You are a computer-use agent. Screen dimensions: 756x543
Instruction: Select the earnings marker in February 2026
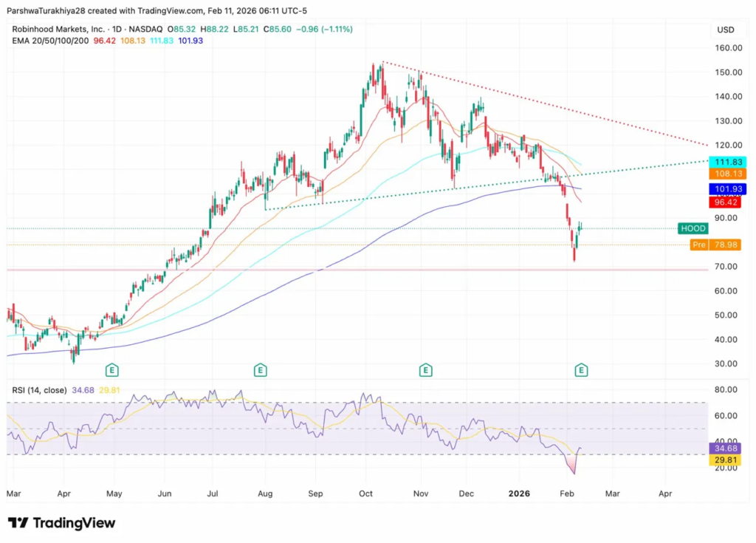[x=582, y=369]
